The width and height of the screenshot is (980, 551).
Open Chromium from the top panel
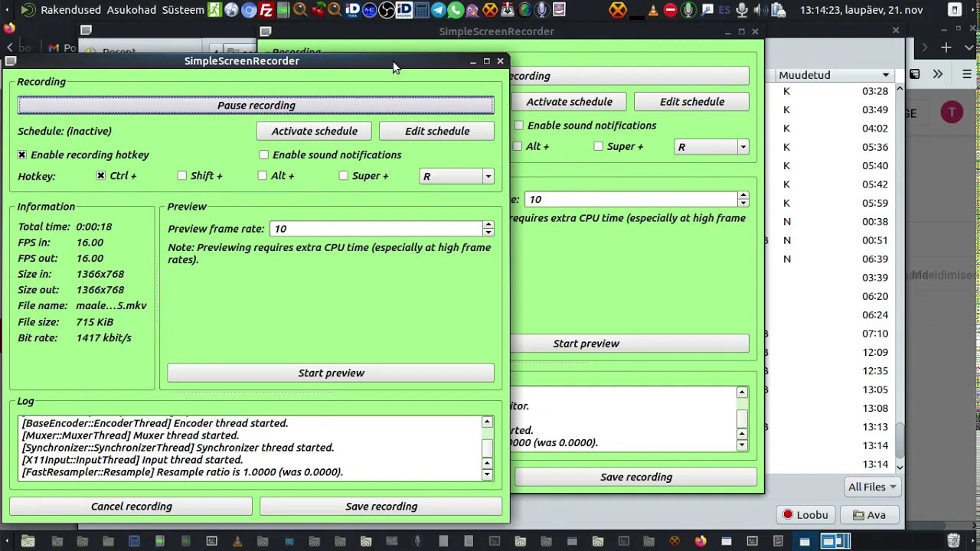pyautogui.click(x=249, y=10)
